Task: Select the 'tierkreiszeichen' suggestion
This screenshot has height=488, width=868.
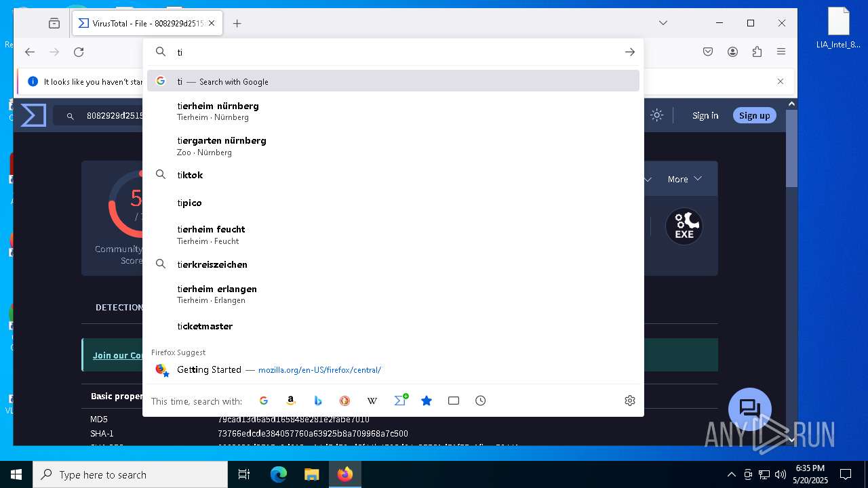Action: click(x=393, y=264)
